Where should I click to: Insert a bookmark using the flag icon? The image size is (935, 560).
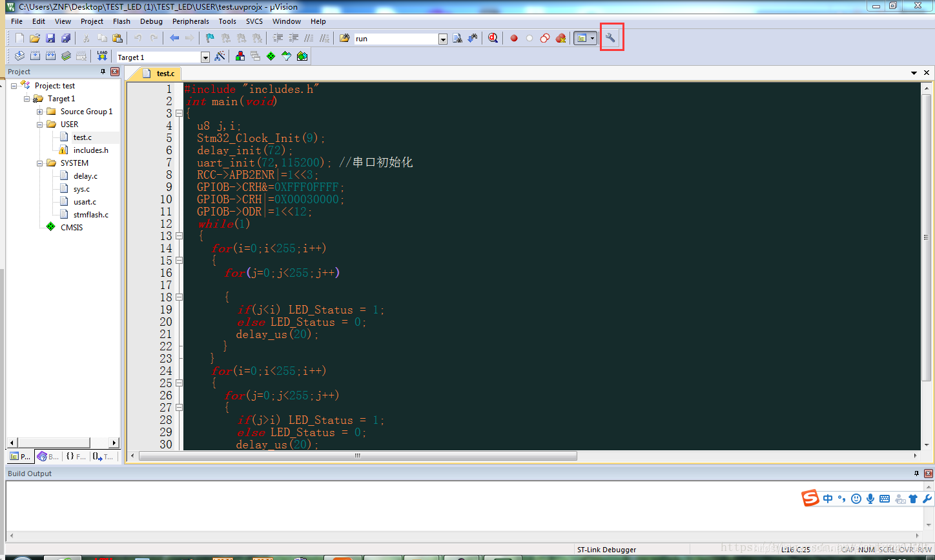pyautogui.click(x=210, y=38)
